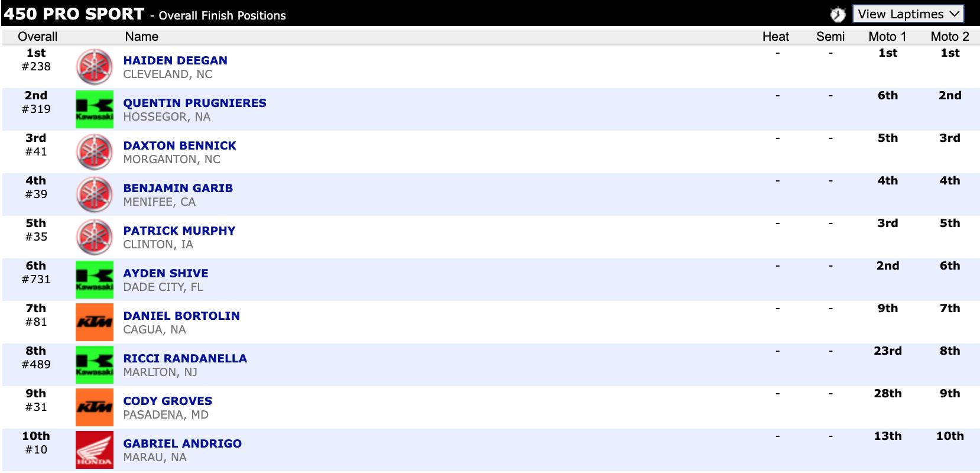Open Gabriel Andrigo rider link
This screenshot has width=980, height=473.
182,443
